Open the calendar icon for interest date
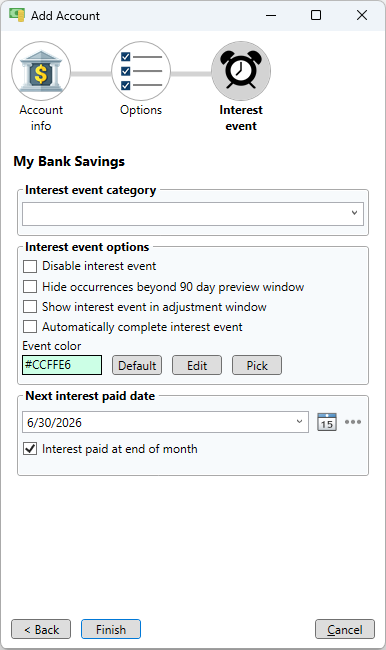 327,422
